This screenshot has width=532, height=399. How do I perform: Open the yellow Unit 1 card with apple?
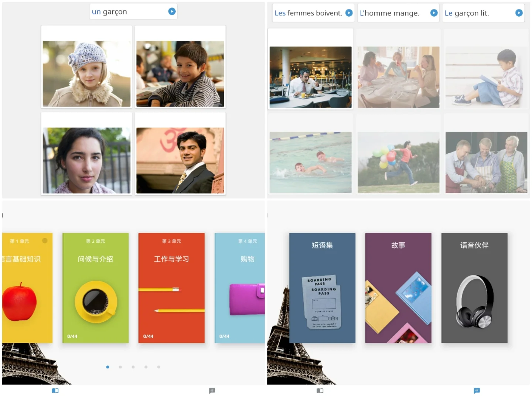pos(27,288)
